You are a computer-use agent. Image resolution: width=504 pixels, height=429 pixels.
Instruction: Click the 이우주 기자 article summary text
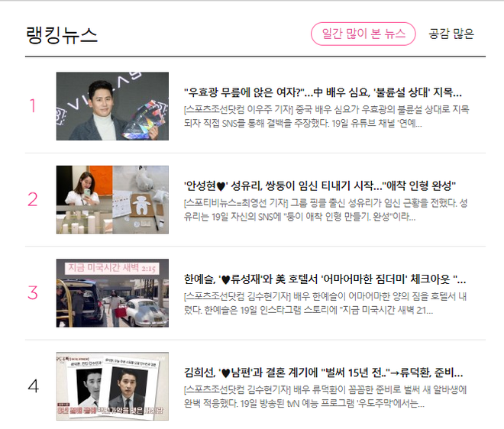click(x=327, y=116)
